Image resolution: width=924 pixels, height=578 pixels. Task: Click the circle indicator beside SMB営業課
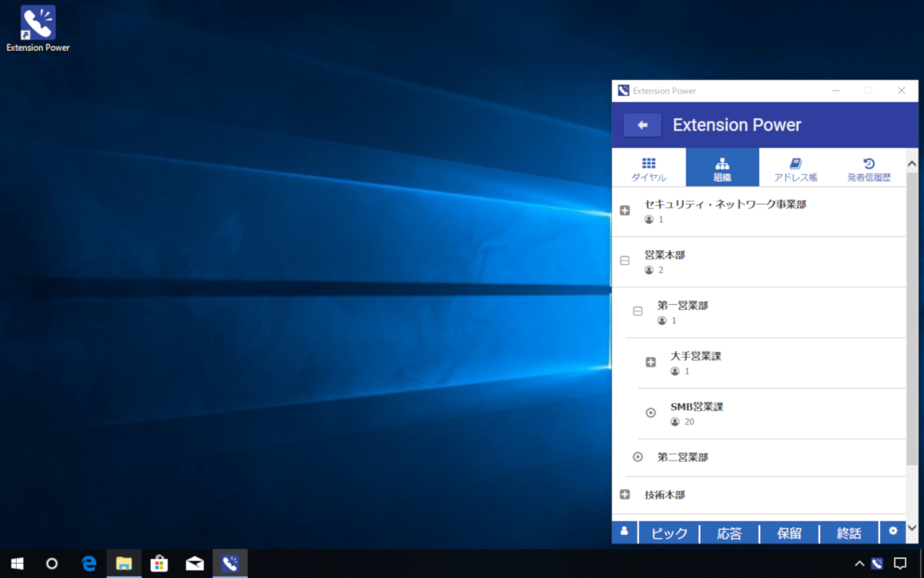point(650,413)
